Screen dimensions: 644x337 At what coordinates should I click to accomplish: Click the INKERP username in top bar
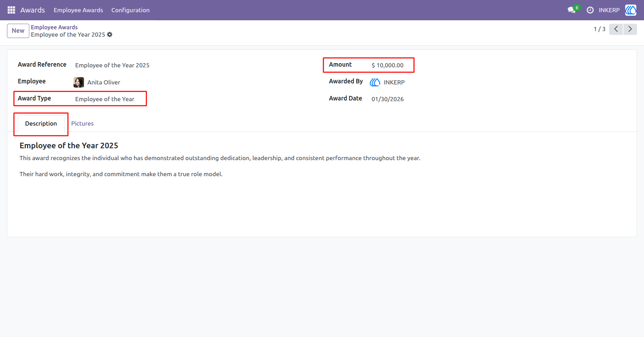click(609, 10)
